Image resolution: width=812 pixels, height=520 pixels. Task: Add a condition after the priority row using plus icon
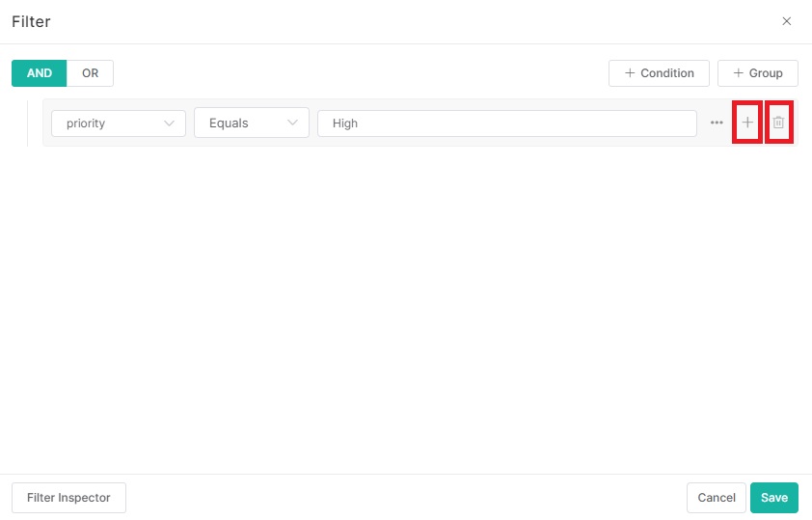pyautogui.click(x=747, y=123)
